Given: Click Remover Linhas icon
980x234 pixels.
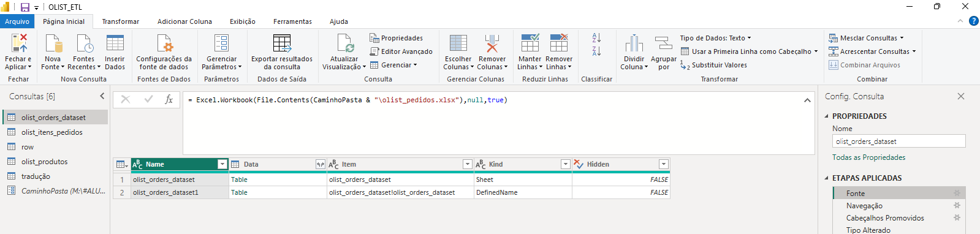Looking at the screenshot, I should [x=558, y=43].
